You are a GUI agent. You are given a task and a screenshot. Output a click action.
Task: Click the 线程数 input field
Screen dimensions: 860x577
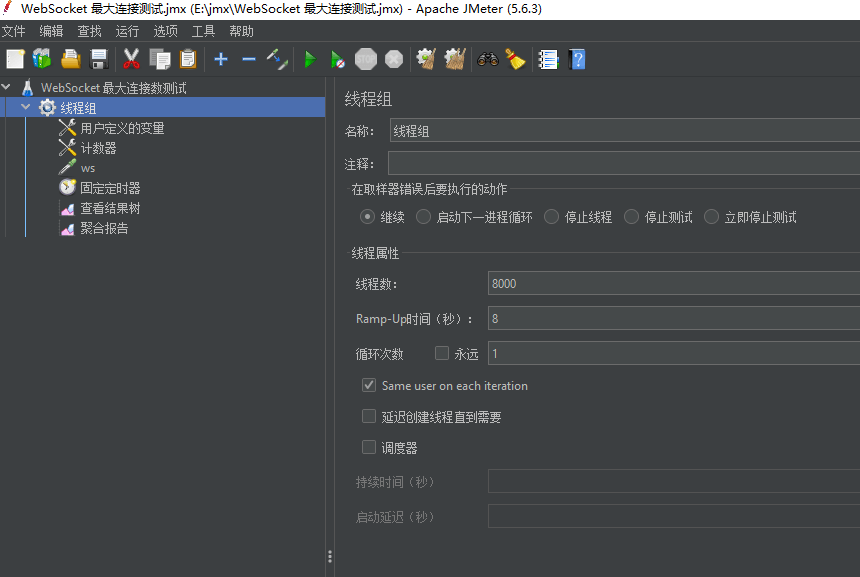pos(672,283)
